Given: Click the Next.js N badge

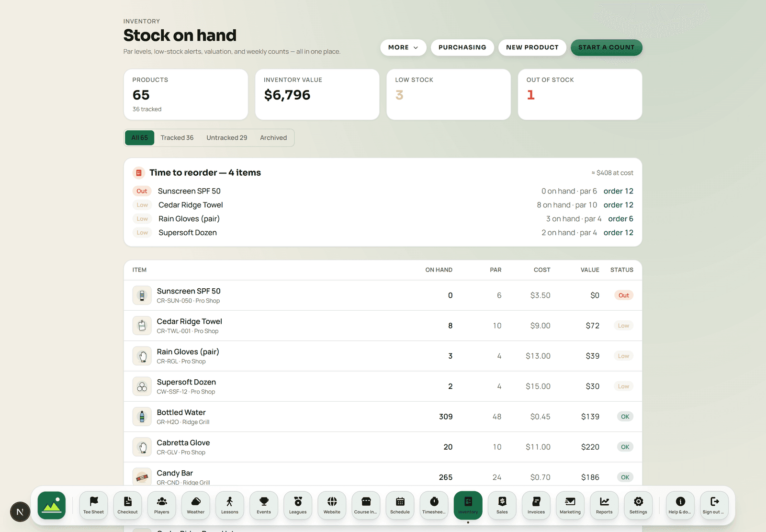Looking at the screenshot, I should pos(20,512).
